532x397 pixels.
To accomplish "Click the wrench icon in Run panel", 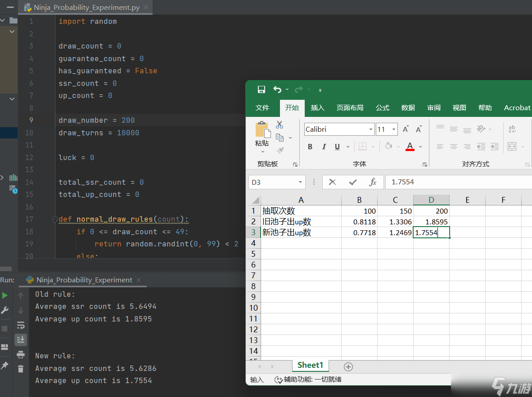I will (x=5, y=310).
